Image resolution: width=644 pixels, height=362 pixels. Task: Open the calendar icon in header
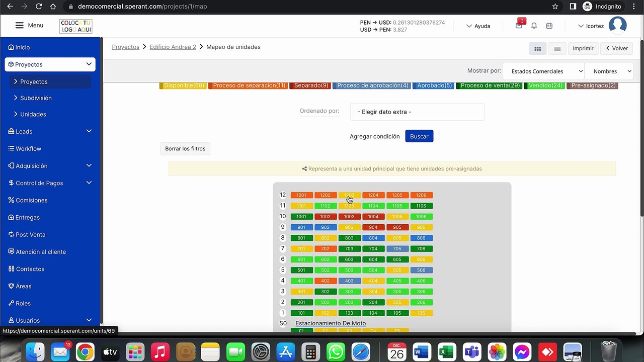pyautogui.click(x=549, y=26)
